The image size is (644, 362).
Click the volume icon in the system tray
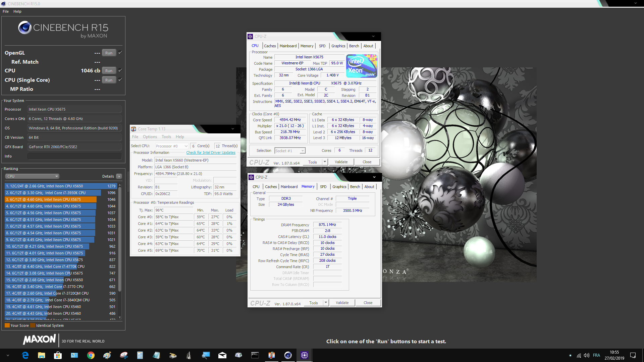pos(587,355)
